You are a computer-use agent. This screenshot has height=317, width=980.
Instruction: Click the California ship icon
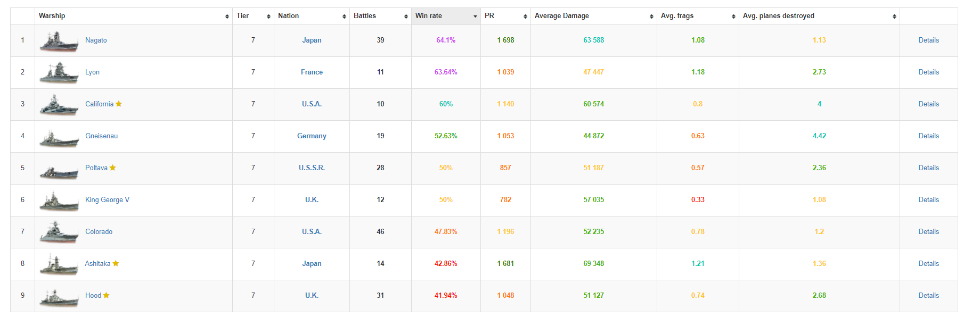59,105
